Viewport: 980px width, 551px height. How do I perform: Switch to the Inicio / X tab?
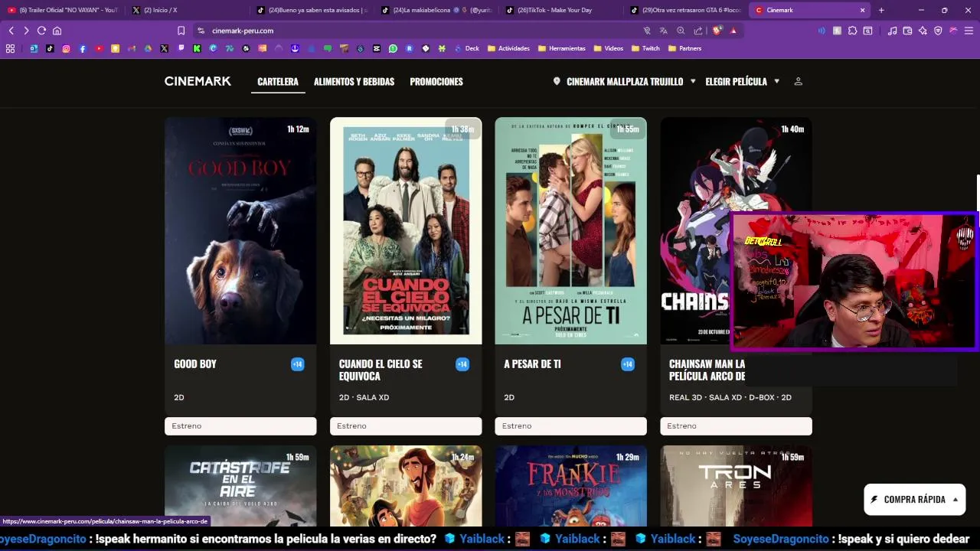[185, 10]
